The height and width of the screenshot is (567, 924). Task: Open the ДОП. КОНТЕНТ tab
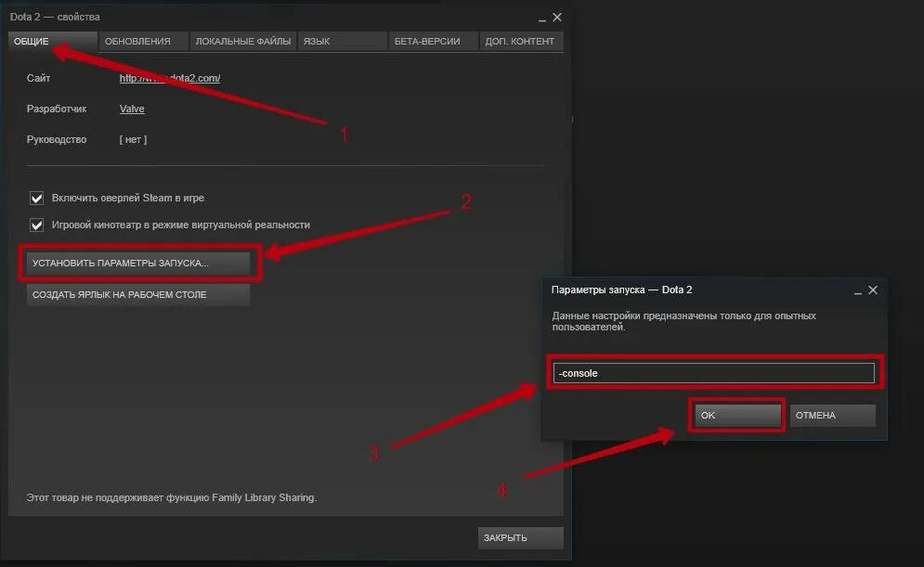click(x=521, y=41)
